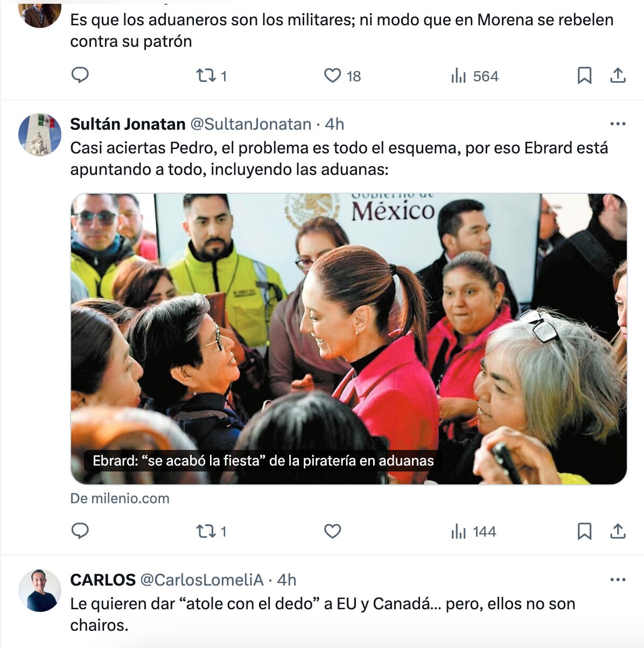Open CARLOS's profile avatar
The height and width of the screenshot is (648, 644).
tap(40, 590)
